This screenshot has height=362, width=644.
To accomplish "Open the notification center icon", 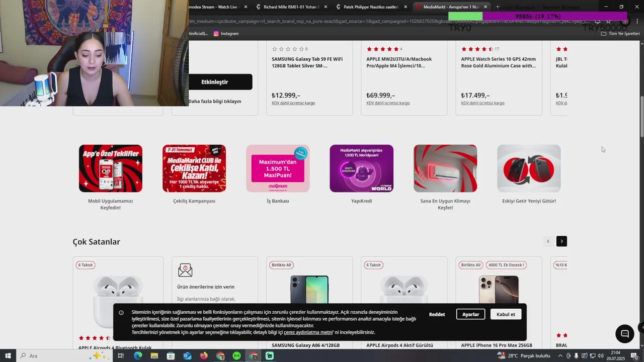I will (x=635, y=355).
